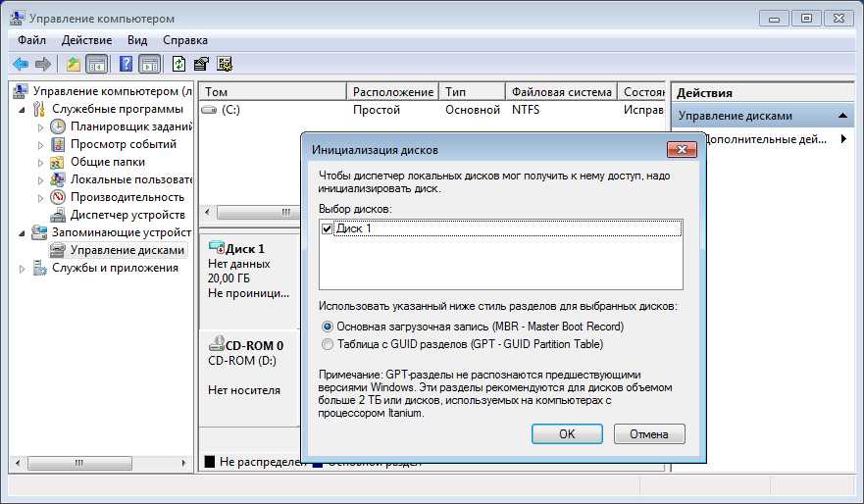Select Диспетчер устройств in the tree
The image size is (864, 504).
[x=127, y=215]
